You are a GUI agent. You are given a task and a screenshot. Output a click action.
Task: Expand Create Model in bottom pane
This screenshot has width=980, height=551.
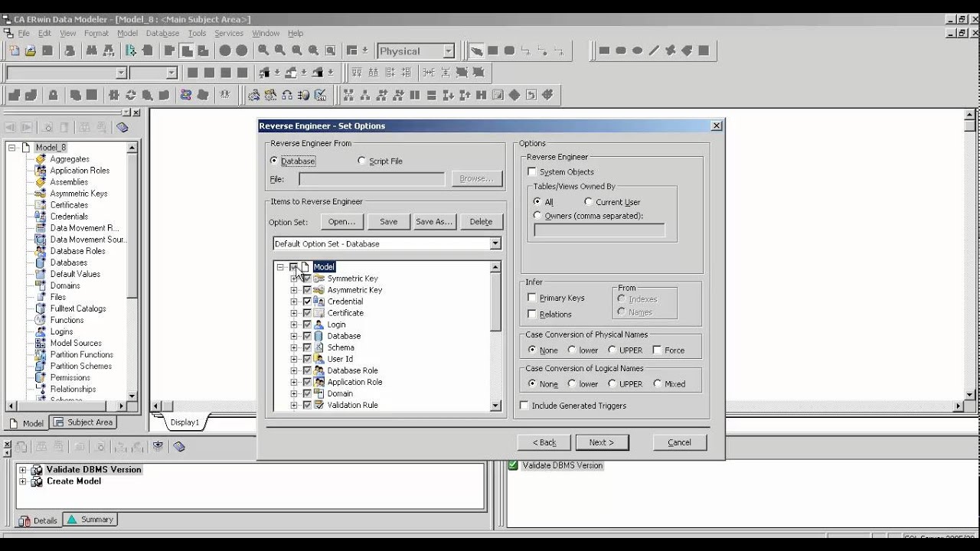coord(22,481)
